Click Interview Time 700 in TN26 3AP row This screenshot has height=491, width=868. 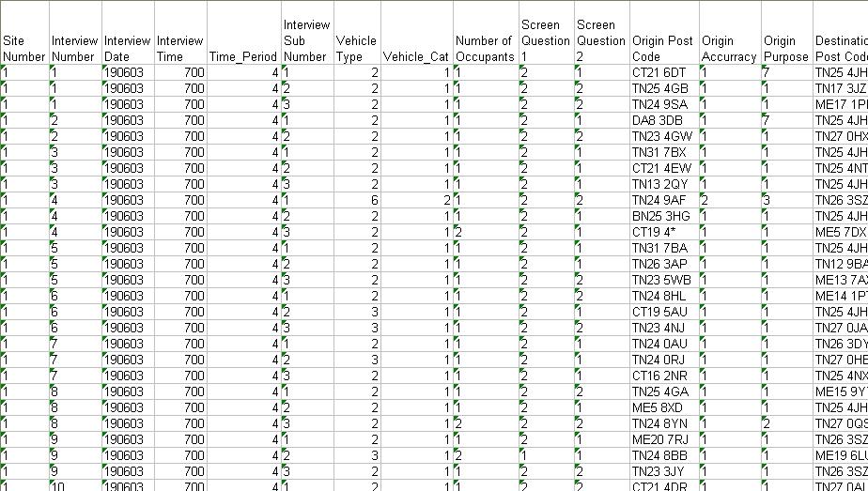(180, 265)
